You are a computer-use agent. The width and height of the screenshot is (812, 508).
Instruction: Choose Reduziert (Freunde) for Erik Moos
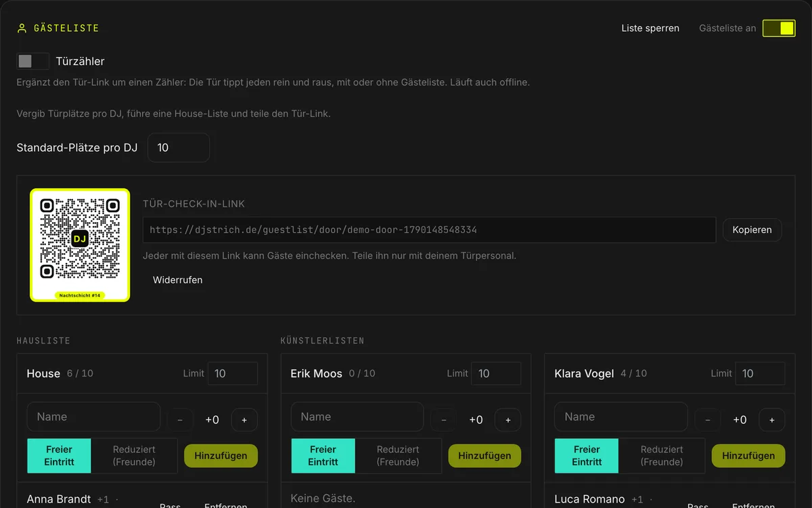coord(398,455)
